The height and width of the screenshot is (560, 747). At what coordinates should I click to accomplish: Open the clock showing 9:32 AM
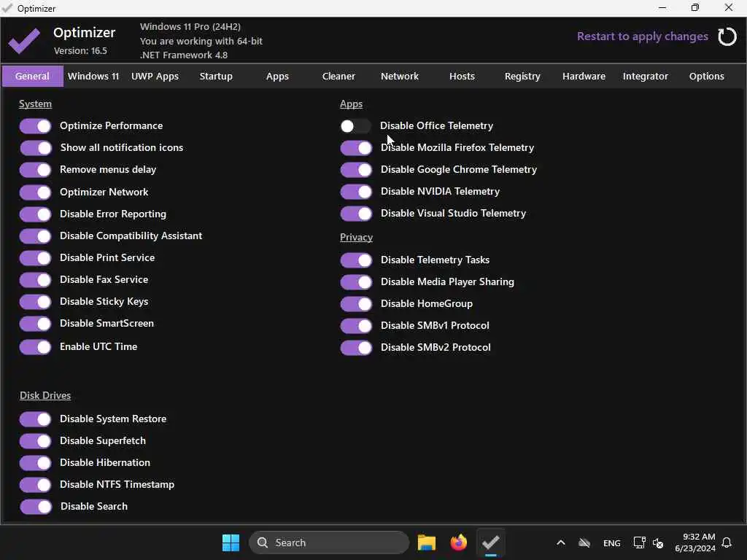click(x=695, y=542)
